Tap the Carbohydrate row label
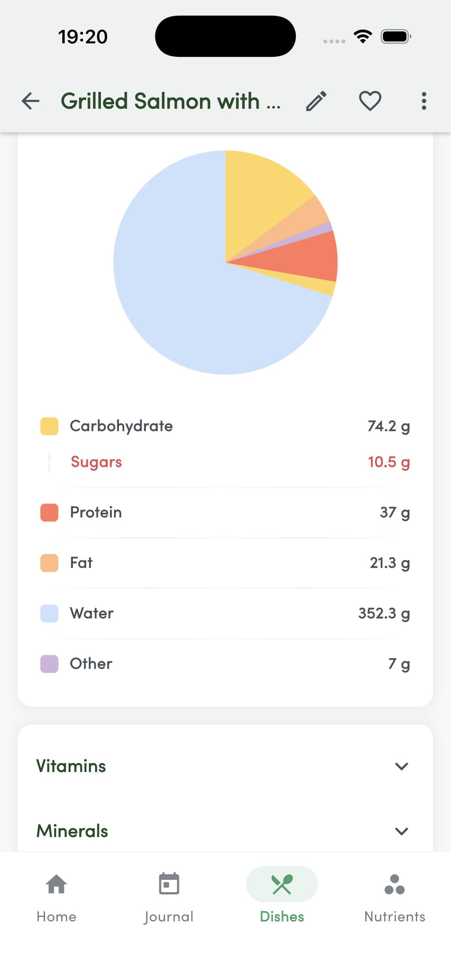Viewport: 451px width, 980px height. (122, 426)
